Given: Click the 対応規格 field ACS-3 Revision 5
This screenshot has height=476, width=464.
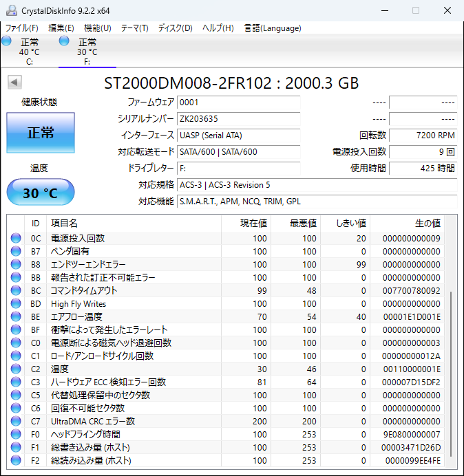Looking at the screenshot, I should (x=317, y=185).
